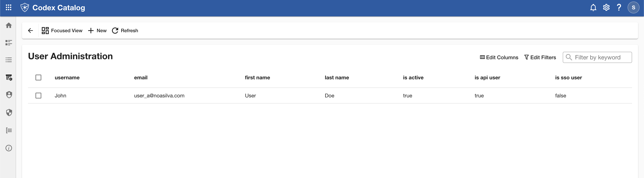Image resolution: width=644 pixels, height=178 pixels.
Task: Click the search magnifier icon
Action: point(569,57)
